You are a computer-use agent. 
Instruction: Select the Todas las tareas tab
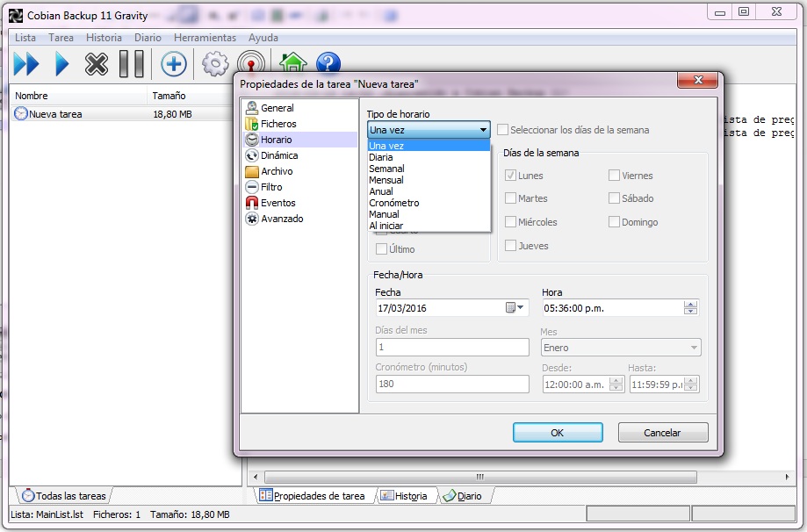[64, 495]
